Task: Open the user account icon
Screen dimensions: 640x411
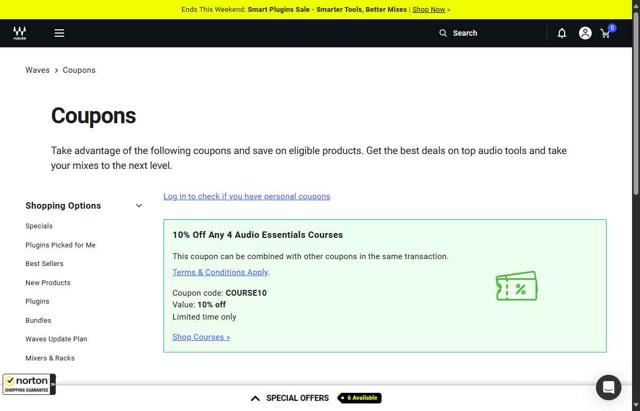Action: tap(585, 33)
